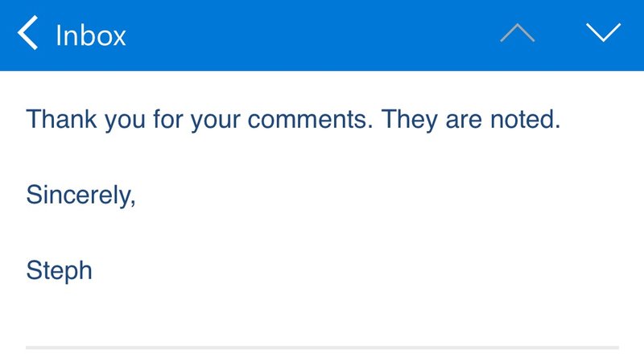Click the signature name "Steph"
Screen dimensions: 644x362
[59, 270]
